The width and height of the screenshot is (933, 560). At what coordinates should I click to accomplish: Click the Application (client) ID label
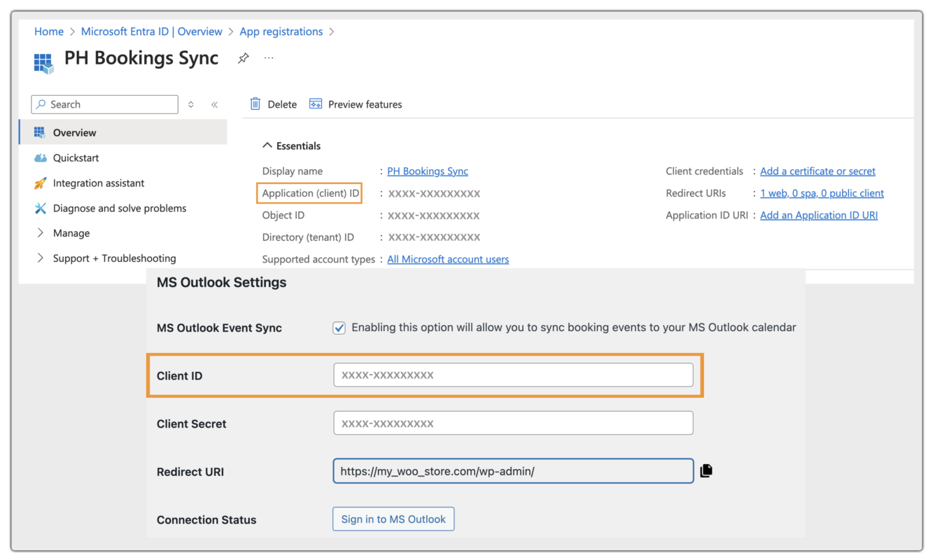click(x=310, y=193)
